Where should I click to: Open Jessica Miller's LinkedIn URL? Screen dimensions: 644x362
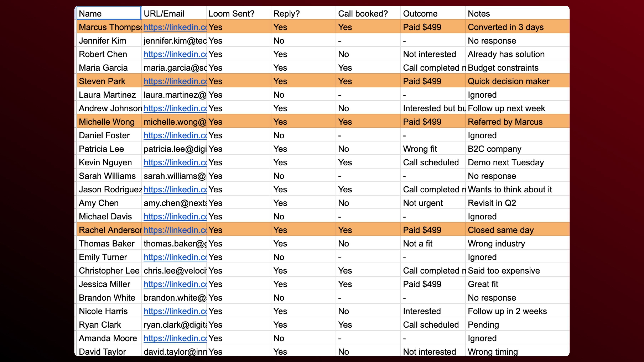click(175, 284)
